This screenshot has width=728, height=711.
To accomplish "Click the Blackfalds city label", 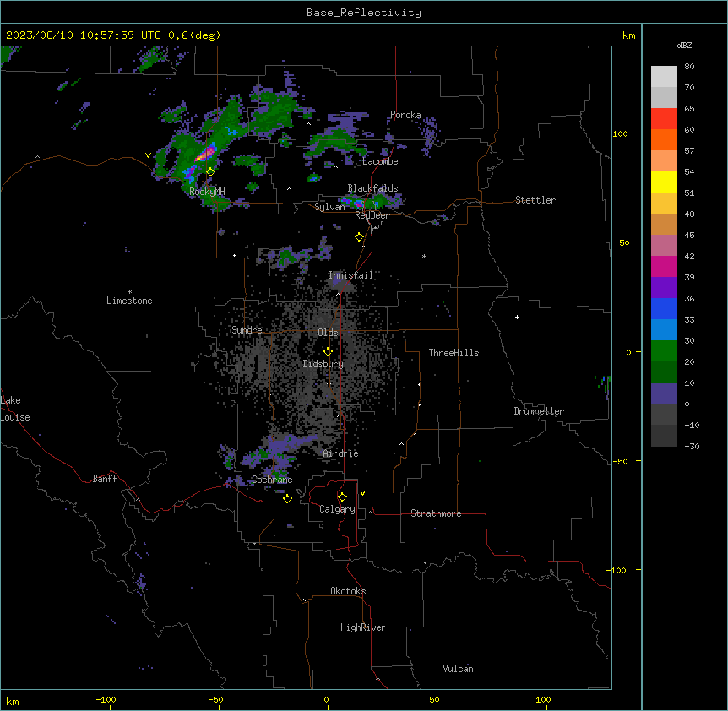I will [x=372, y=188].
